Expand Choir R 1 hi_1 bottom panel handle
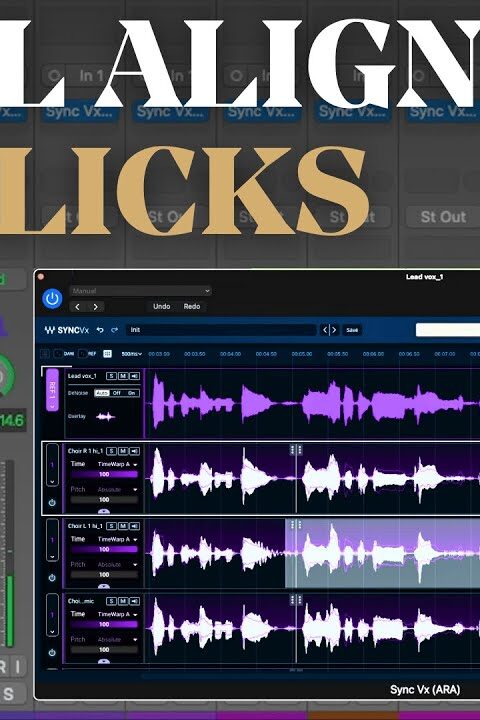 coord(104,511)
